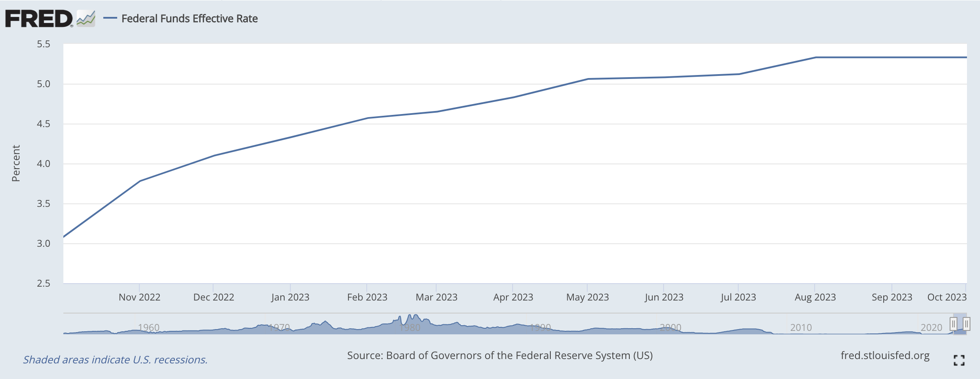
Task: Click the data line point at Nov 2022
Action: (140, 181)
